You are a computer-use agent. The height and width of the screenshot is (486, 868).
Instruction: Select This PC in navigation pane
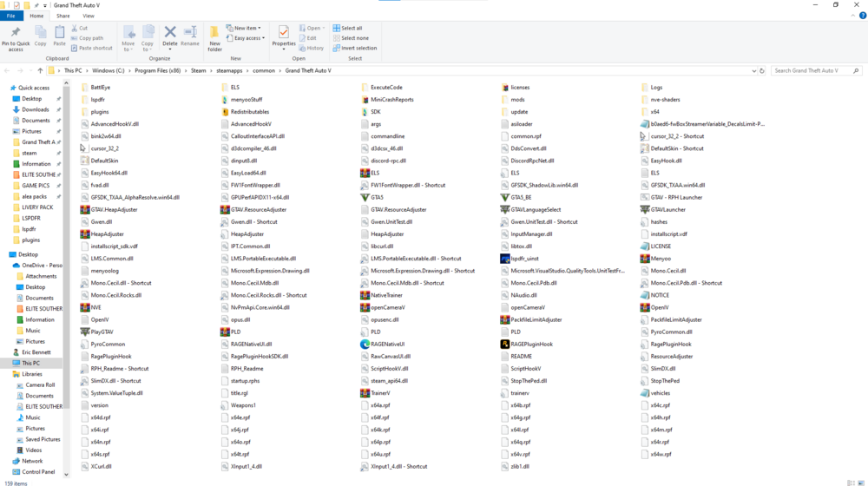31,363
